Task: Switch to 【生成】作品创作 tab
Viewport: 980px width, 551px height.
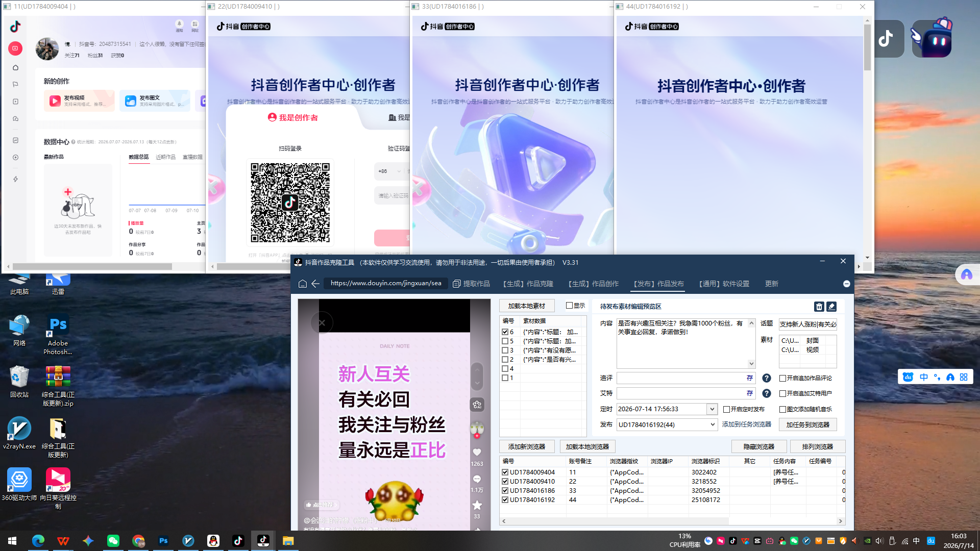Action: click(x=593, y=284)
